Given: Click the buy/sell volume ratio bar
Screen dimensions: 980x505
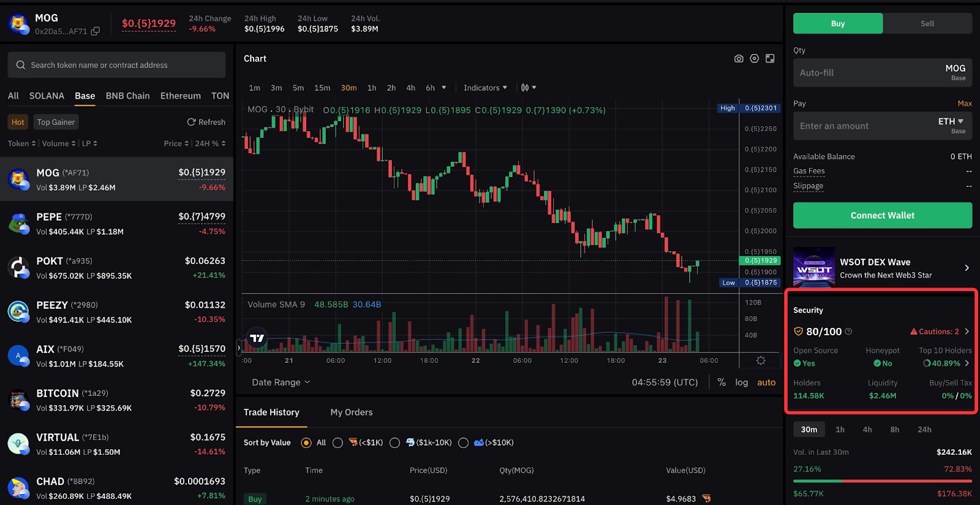Looking at the screenshot, I should tap(883, 481).
